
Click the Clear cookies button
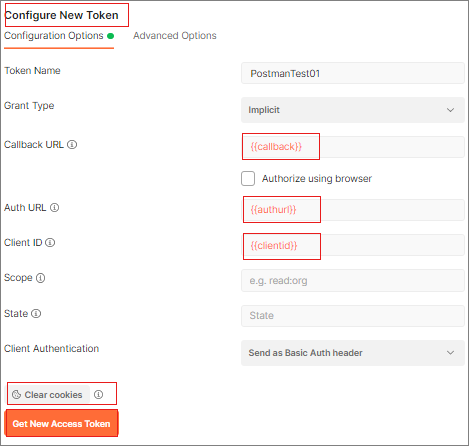(49, 395)
